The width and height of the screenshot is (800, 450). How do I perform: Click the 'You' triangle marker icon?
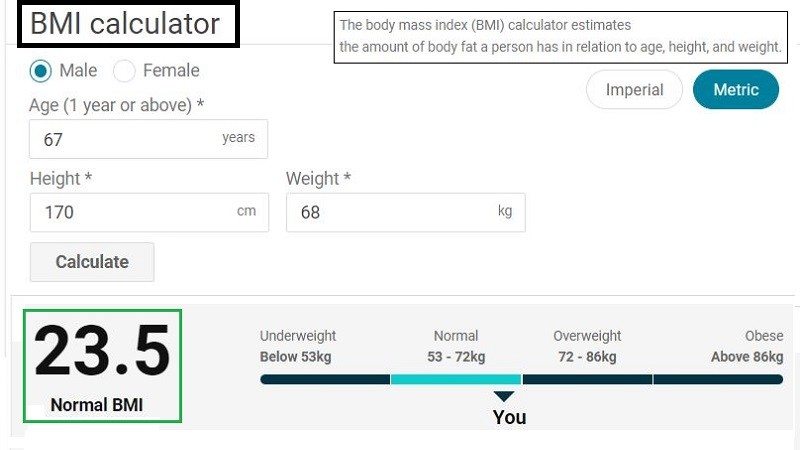pos(504,397)
